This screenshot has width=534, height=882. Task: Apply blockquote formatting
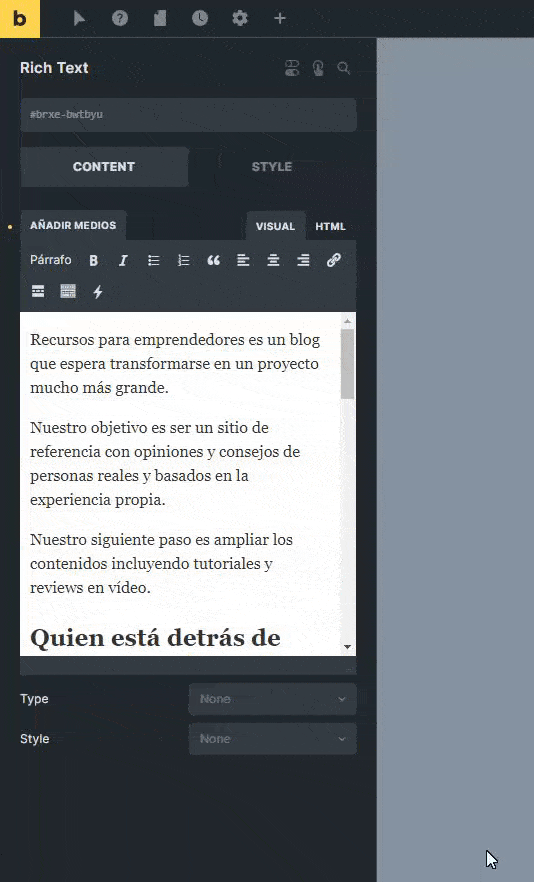213,260
